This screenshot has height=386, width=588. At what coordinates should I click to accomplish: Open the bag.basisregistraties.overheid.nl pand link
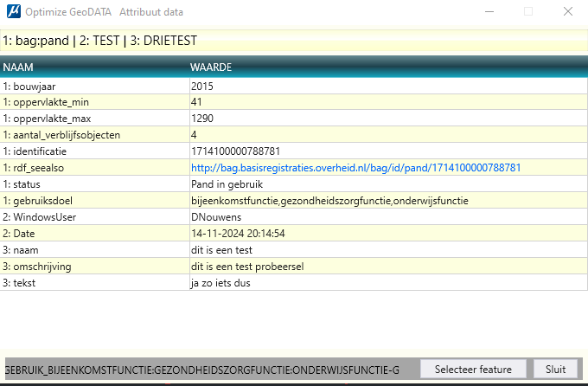pos(356,168)
